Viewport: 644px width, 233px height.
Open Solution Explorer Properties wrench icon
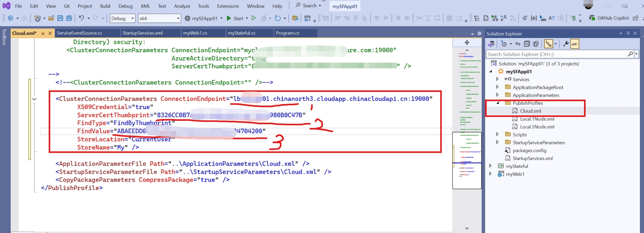pos(566,44)
